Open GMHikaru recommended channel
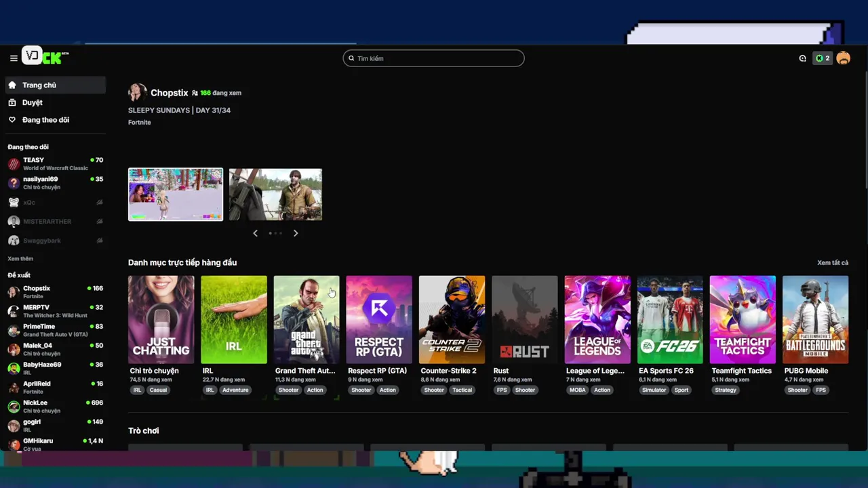 click(x=55, y=444)
